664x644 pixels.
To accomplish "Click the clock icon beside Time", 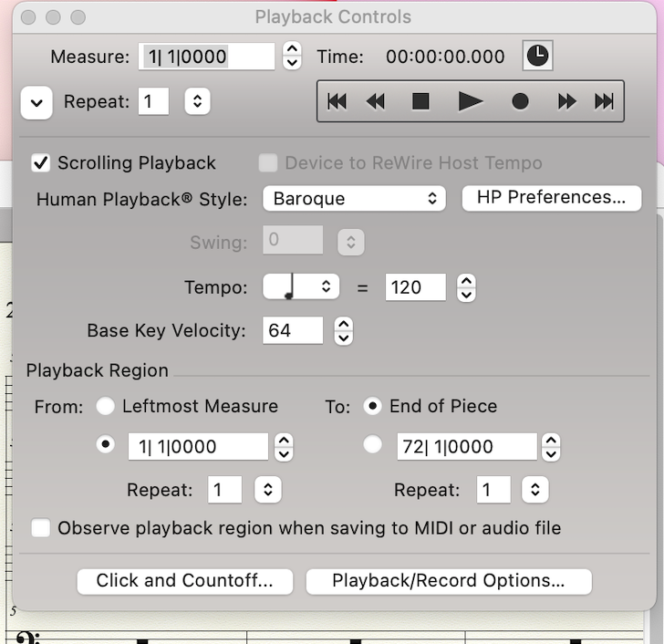I will pyautogui.click(x=537, y=57).
